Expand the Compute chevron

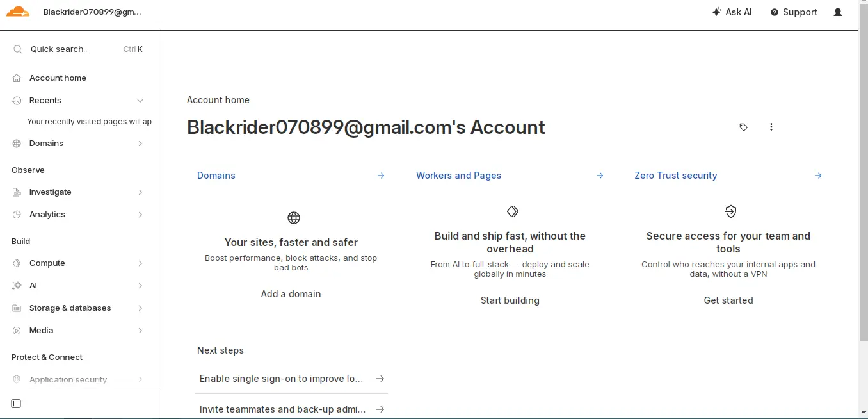pos(140,263)
